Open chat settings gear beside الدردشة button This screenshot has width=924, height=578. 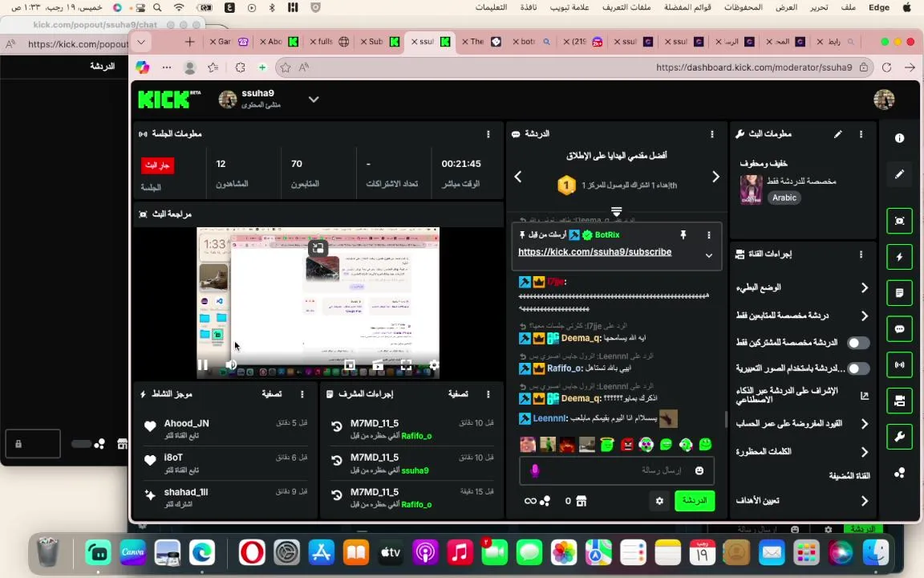(659, 501)
